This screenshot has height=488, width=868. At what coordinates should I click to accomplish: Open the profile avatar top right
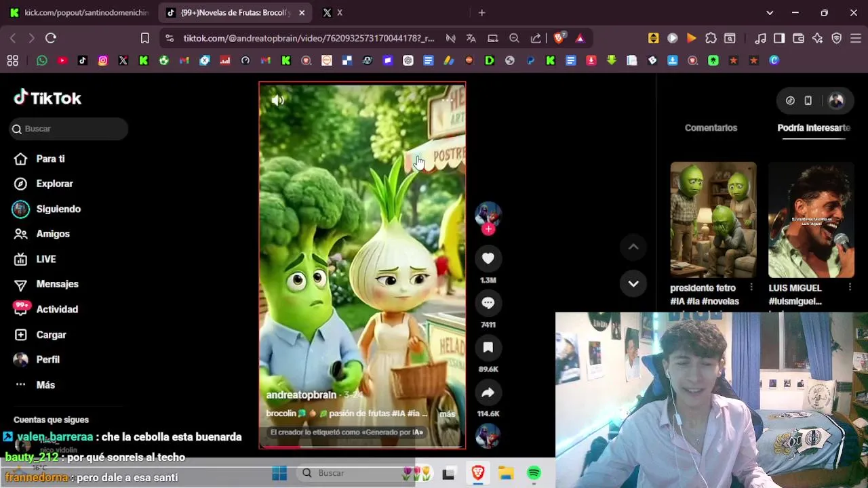pos(836,100)
